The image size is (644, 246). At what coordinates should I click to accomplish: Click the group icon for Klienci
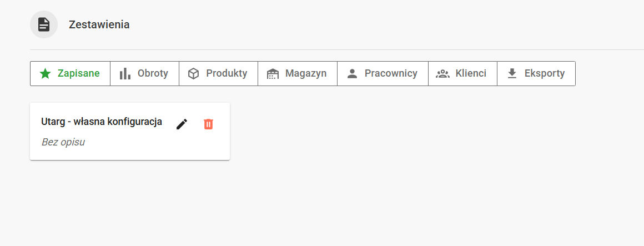coord(442,73)
